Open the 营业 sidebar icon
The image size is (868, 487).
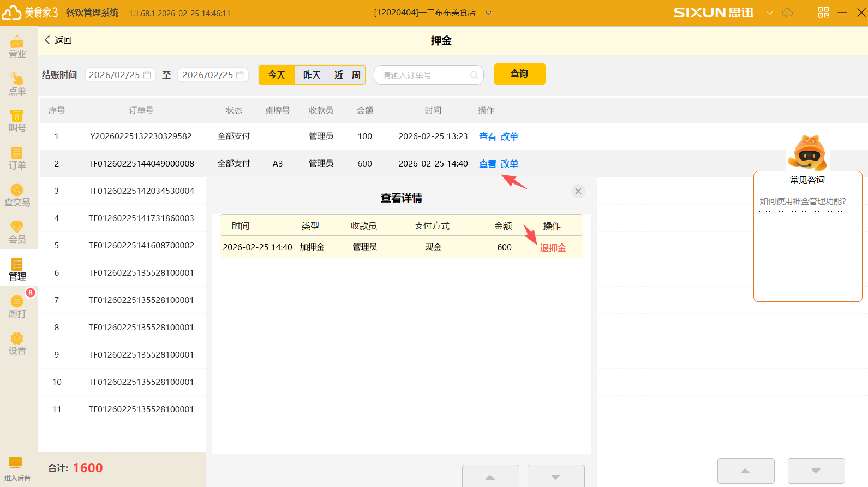[x=17, y=46]
